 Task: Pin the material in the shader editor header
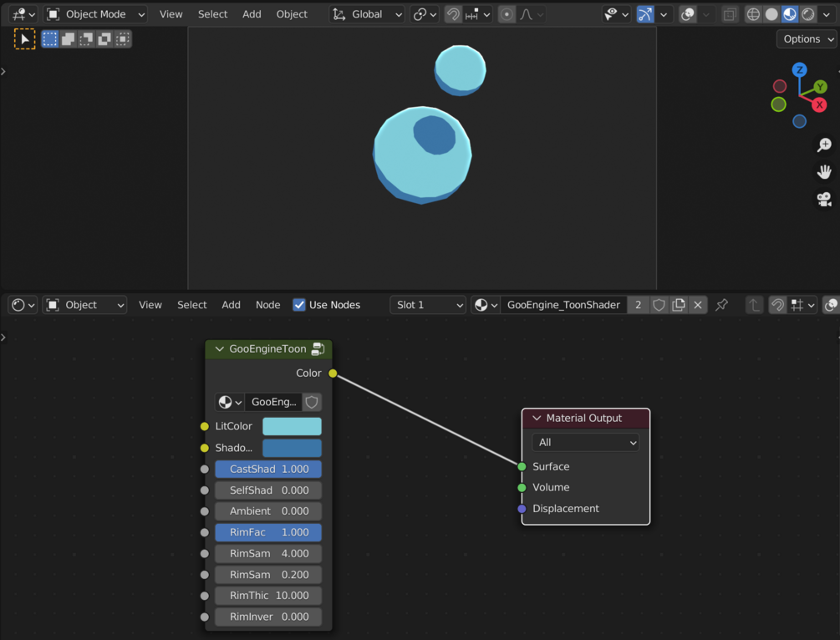722,304
